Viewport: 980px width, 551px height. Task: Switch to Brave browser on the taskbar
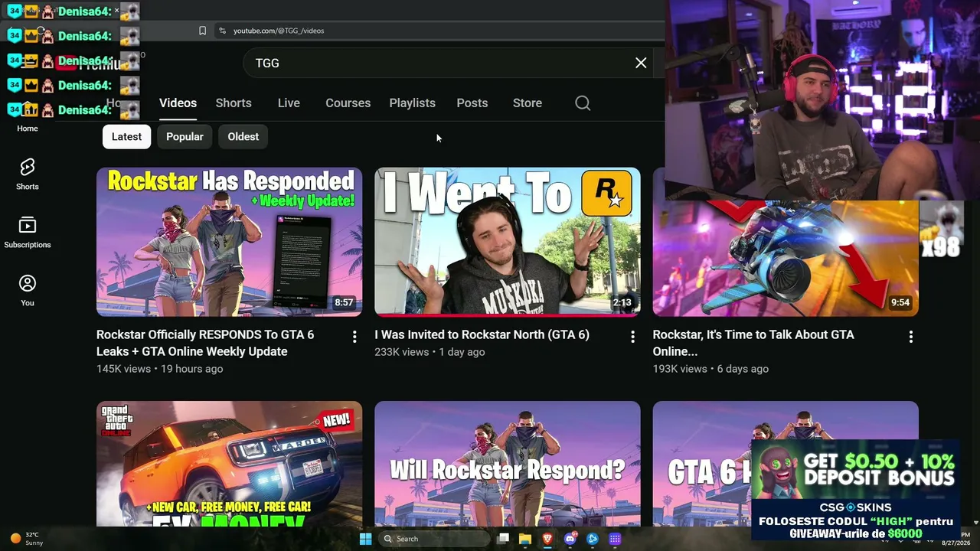click(x=547, y=539)
